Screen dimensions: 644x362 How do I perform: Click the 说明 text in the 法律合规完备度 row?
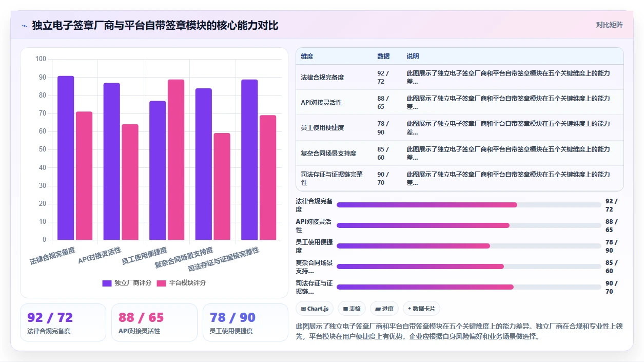tap(508, 77)
